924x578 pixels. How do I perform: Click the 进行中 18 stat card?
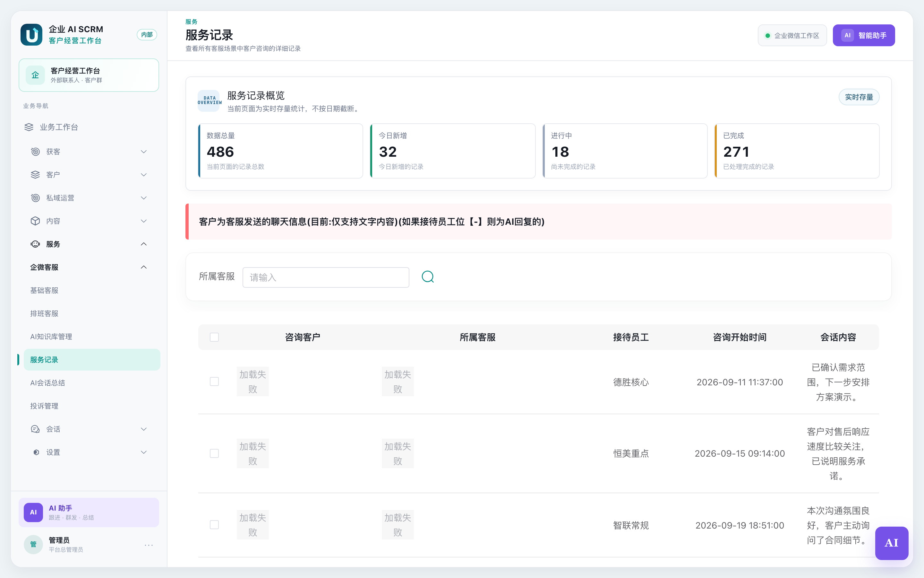pyautogui.click(x=625, y=151)
